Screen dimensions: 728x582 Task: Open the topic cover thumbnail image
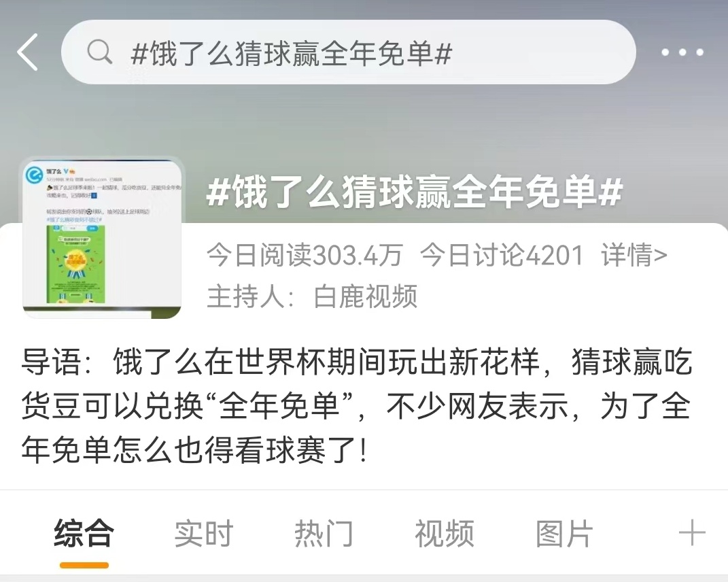pos(102,238)
